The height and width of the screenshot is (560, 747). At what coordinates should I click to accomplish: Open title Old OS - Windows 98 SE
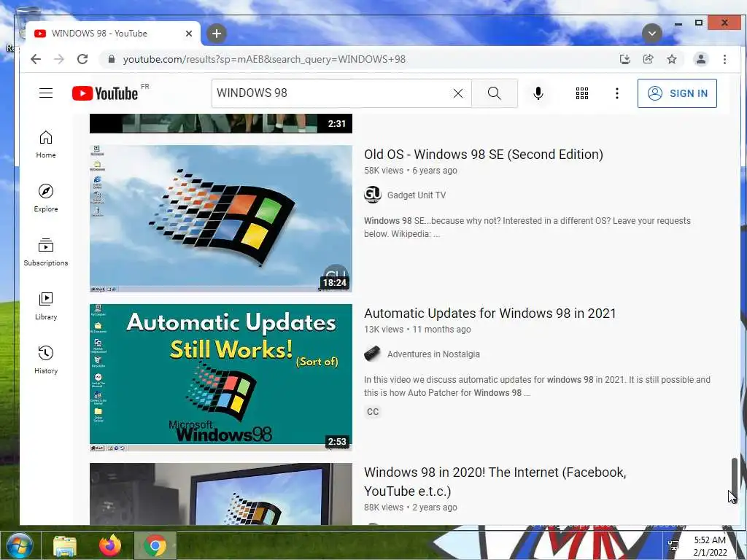click(484, 155)
